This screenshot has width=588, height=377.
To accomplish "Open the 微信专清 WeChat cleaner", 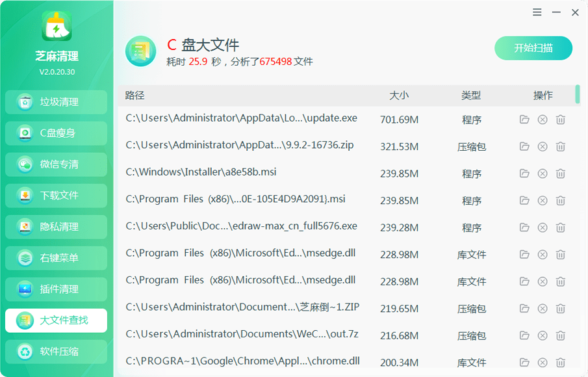I will pyautogui.click(x=56, y=164).
